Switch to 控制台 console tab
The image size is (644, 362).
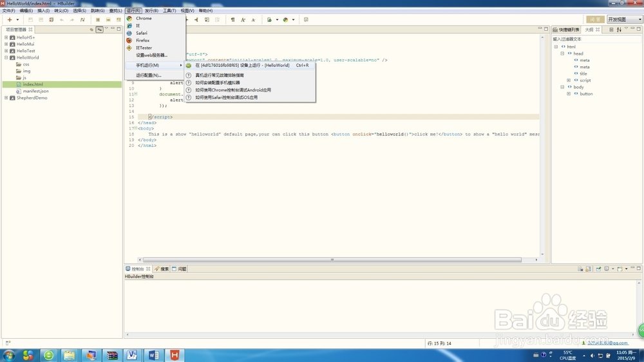(x=138, y=269)
